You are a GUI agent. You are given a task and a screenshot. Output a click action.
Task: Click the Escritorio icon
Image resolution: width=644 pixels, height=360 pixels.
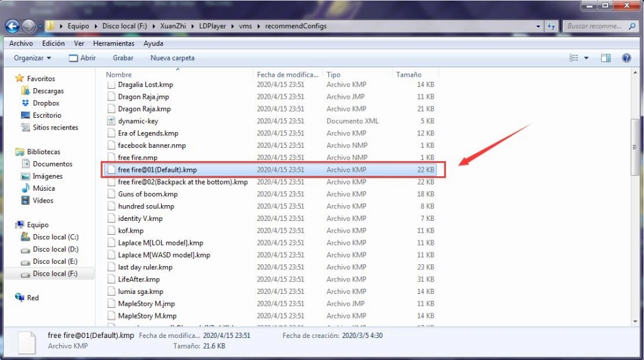point(25,115)
